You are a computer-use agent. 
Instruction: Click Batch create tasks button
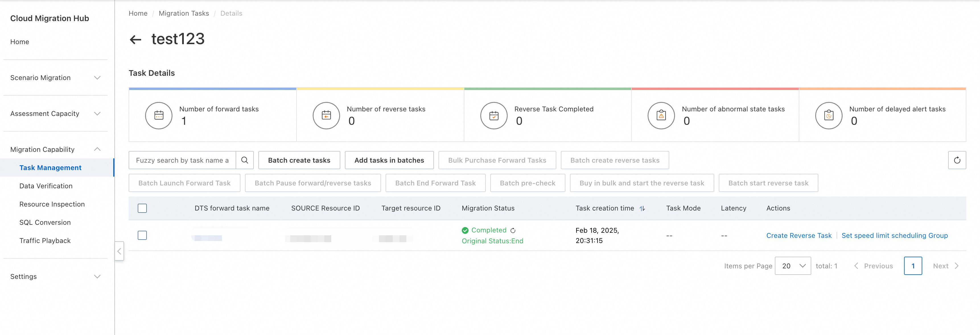299,160
